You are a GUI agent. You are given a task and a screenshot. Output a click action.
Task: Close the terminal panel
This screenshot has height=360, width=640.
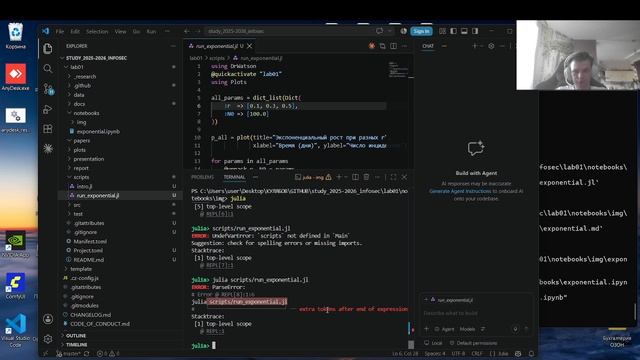click(404, 177)
